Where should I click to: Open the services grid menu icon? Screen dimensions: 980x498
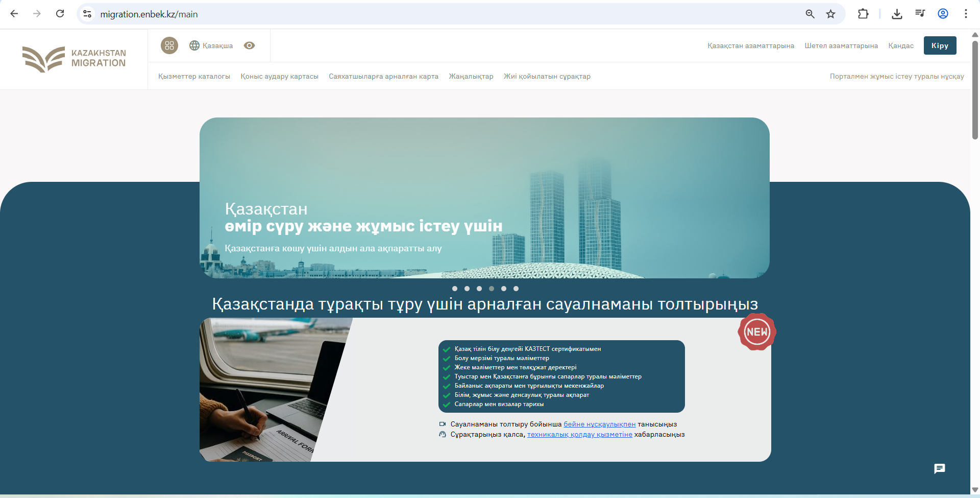coord(169,45)
